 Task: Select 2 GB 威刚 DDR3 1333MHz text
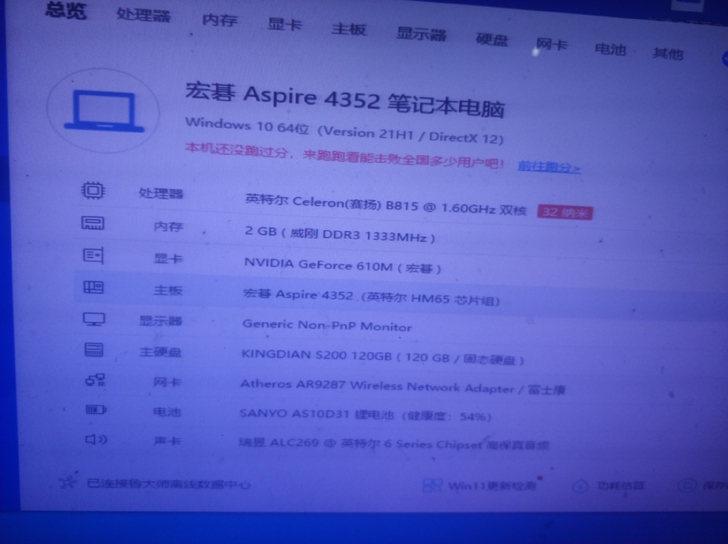click(340, 234)
